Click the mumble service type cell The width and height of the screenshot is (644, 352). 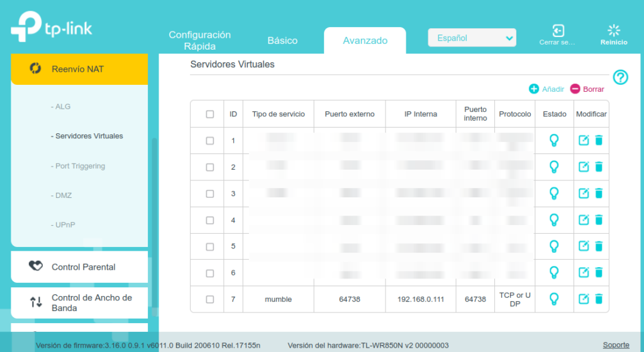279,299
